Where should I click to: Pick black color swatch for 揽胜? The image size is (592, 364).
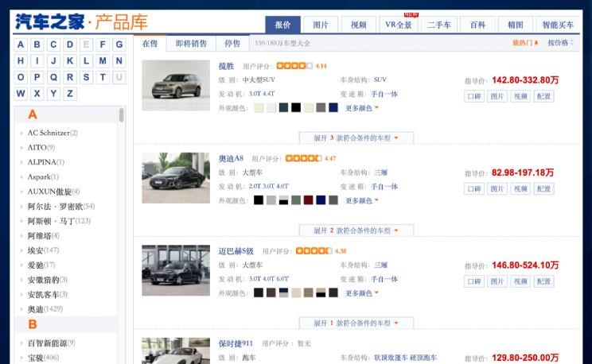point(296,108)
